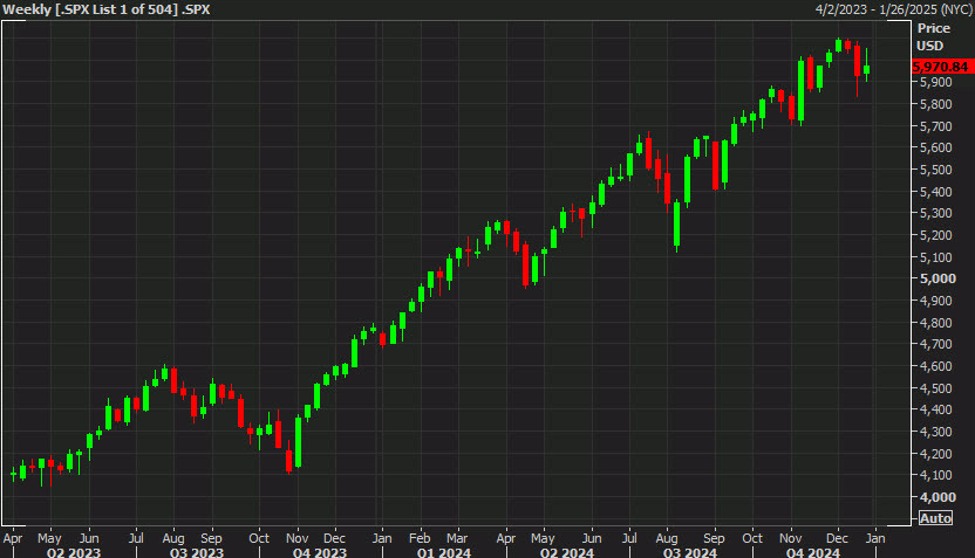Click the Mar month label on the time axis
Viewport: 975px width, 558px height.
[457, 536]
